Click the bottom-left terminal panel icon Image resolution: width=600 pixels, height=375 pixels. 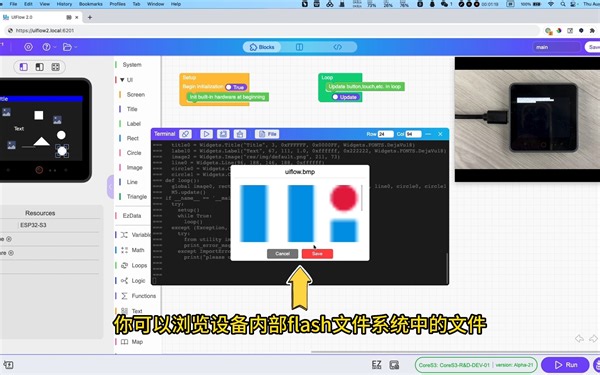click(x=8, y=365)
